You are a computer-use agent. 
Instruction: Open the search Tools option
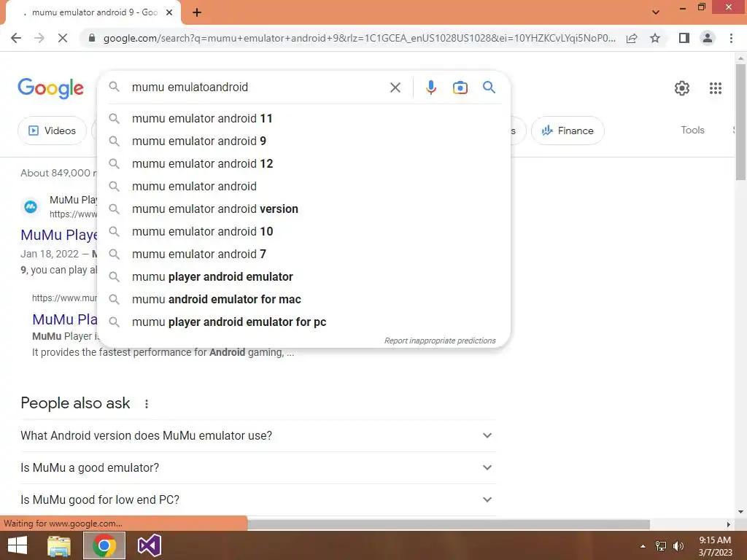pyautogui.click(x=692, y=130)
